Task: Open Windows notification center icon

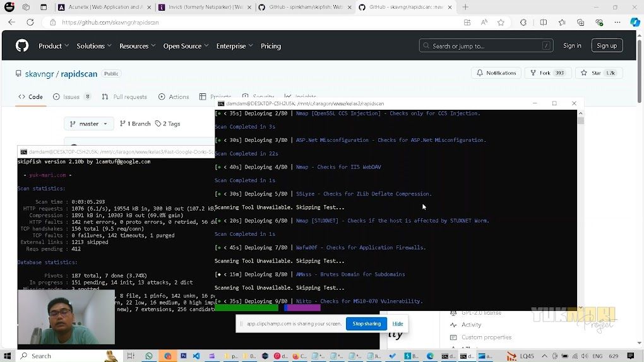Action: (x=631, y=356)
